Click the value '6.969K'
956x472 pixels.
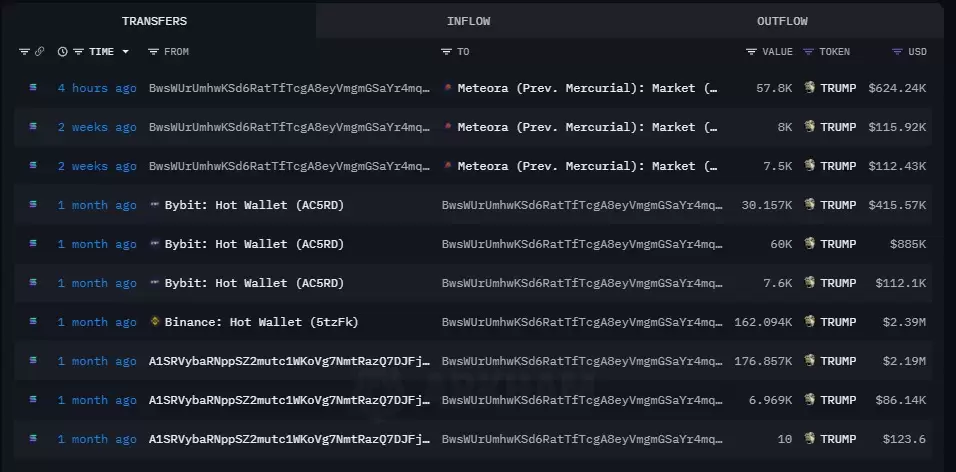771,400
